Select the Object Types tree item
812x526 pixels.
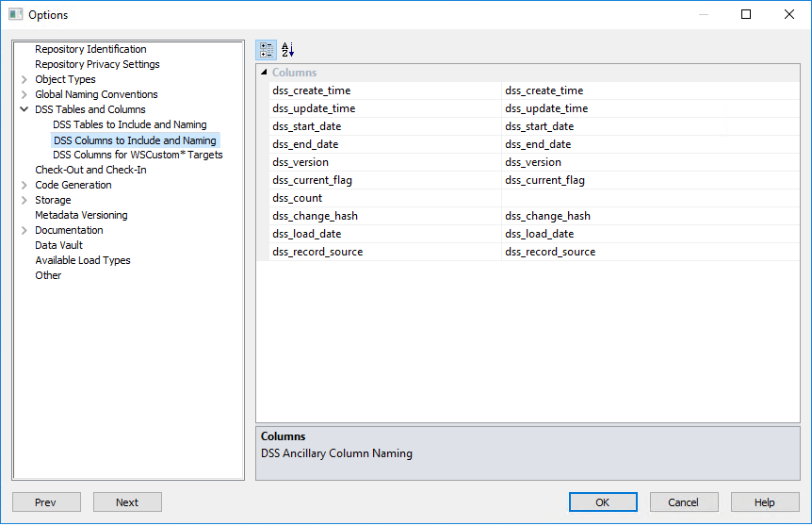click(65, 79)
